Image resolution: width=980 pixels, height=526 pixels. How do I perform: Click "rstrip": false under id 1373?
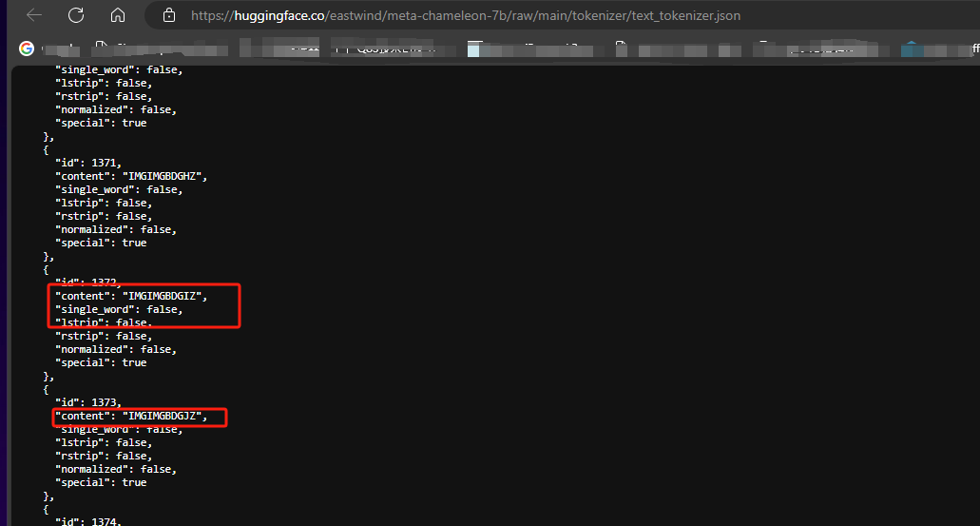(x=104, y=456)
